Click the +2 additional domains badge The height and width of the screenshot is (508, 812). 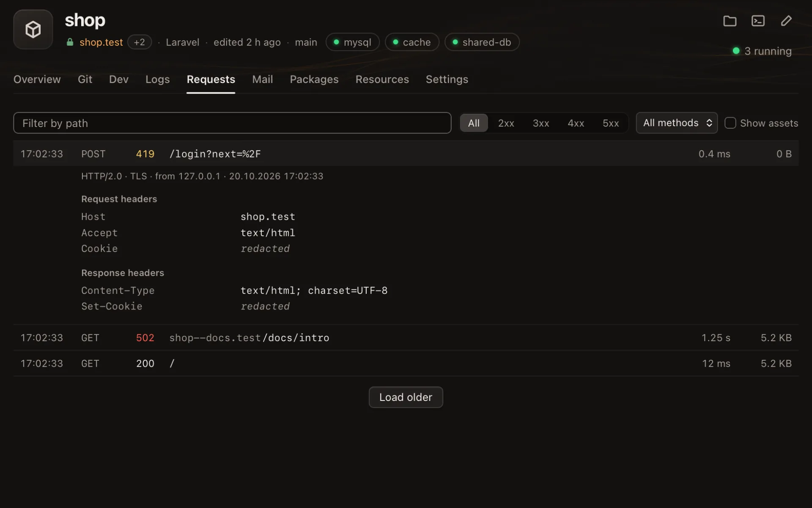(x=139, y=42)
